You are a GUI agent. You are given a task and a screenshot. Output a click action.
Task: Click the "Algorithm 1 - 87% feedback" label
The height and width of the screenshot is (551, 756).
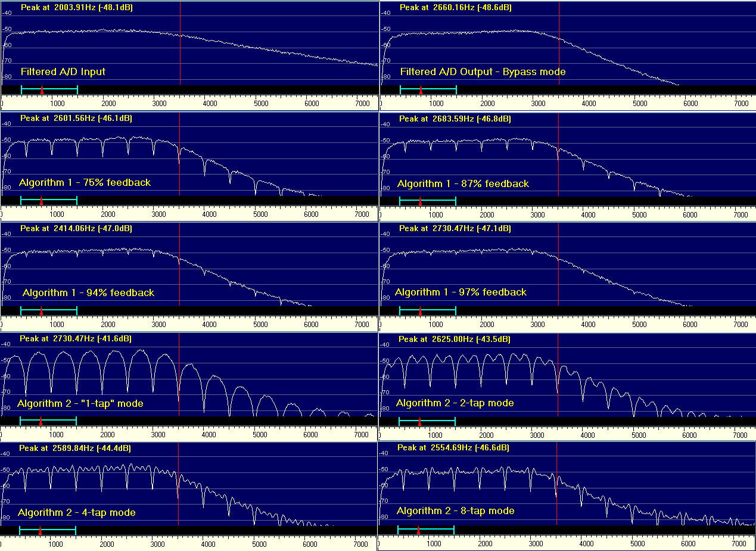[x=463, y=183]
